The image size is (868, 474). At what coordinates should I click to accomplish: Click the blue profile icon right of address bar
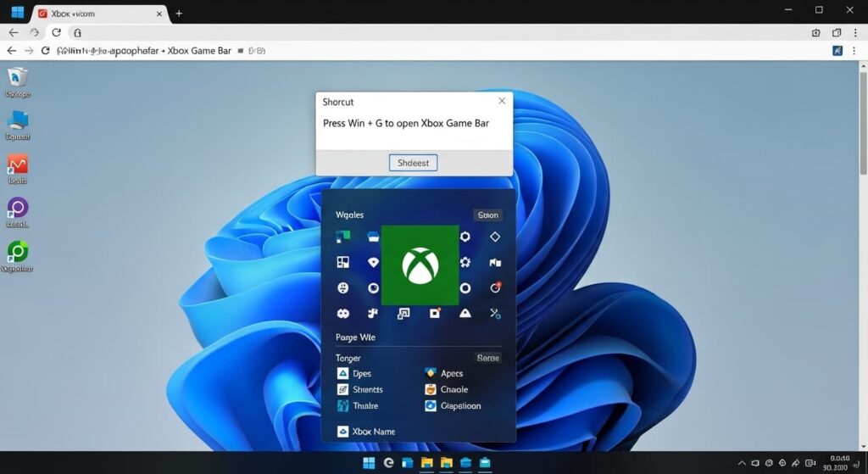pyautogui.click(x=837, y=50)
